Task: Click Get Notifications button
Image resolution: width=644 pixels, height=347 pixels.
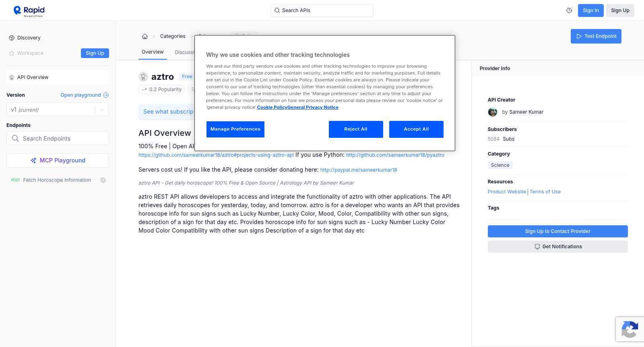Action: click(x=557, y=247)
